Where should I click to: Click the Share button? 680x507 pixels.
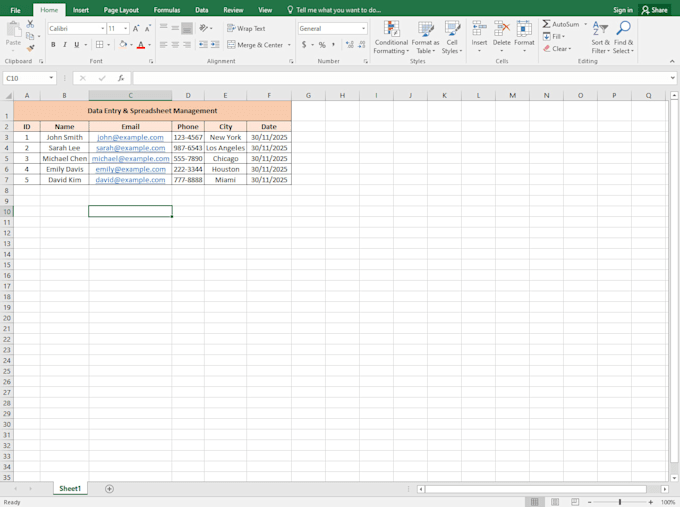[x=655, y=10]
